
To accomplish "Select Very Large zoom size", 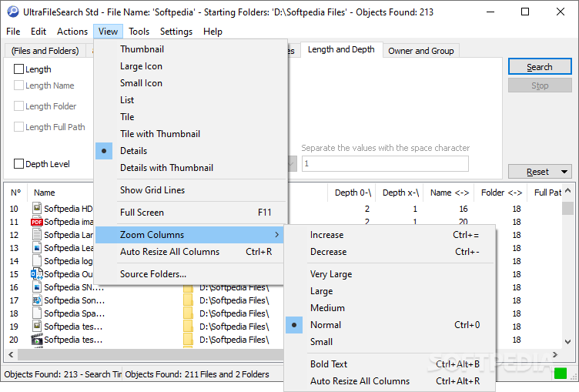I will click(x=390, y=274).
